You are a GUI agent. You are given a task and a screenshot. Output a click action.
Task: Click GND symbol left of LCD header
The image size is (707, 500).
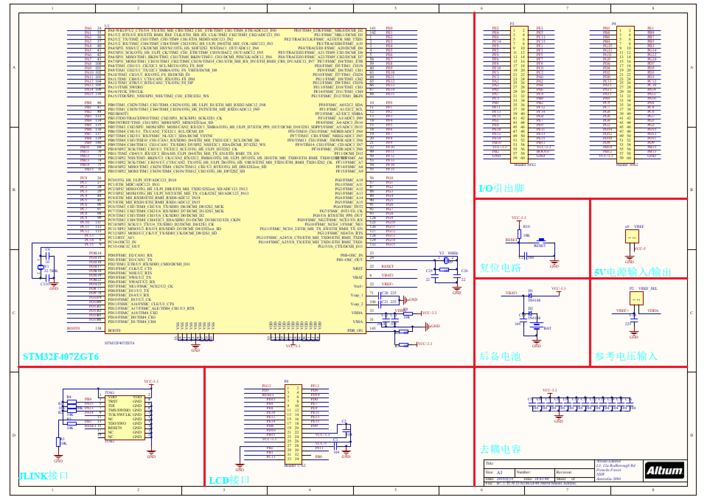pyautogui.click(x=239, y=466)
